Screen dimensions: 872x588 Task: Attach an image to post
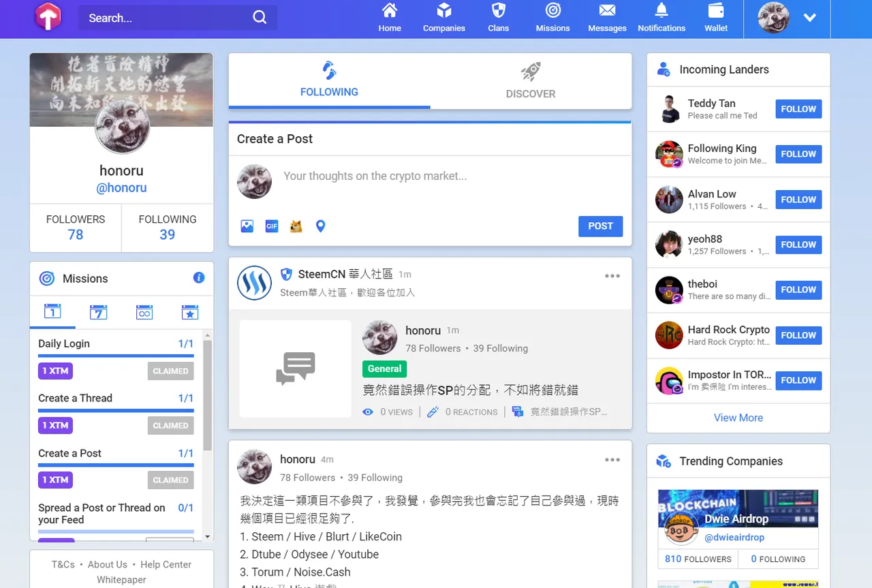[x=247, y=226]
